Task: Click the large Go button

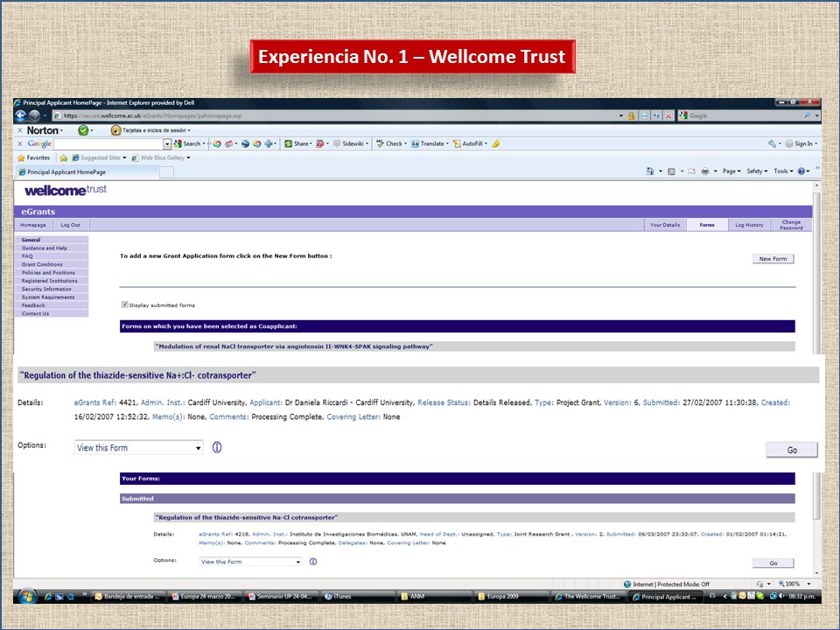Action: tap(792, 450)
